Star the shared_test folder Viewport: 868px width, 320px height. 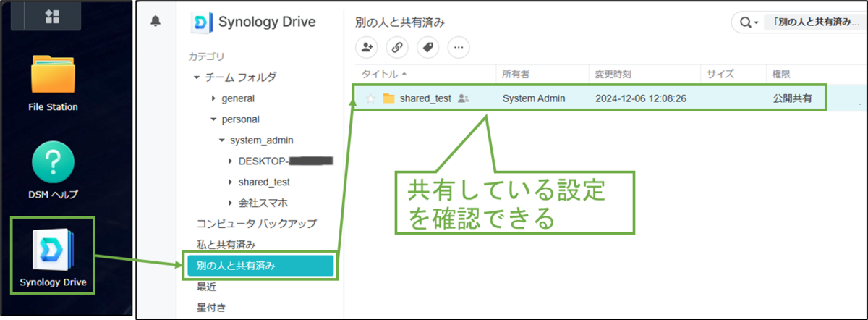[371, 98]
